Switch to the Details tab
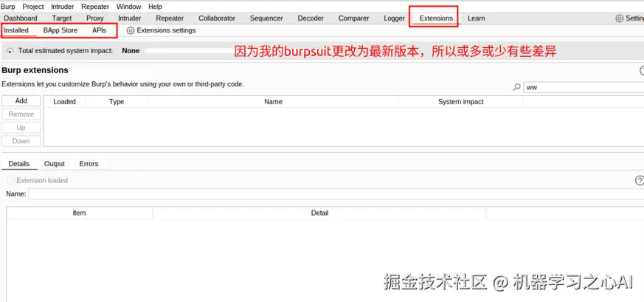644x302 pixels. [19, 163]
